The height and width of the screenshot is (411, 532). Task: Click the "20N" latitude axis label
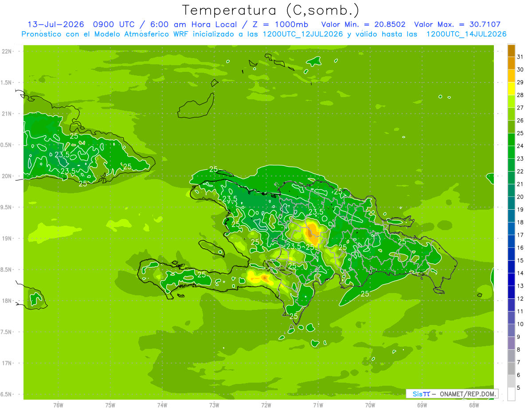click(7, 176)
